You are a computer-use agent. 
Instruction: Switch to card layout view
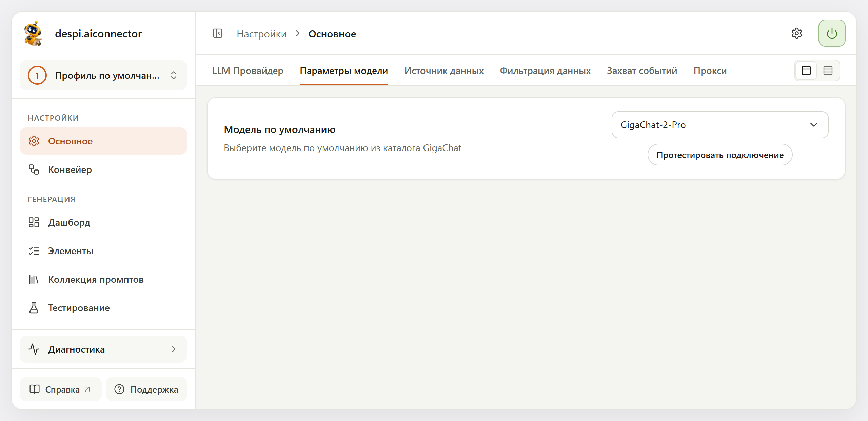click(806, 71)
